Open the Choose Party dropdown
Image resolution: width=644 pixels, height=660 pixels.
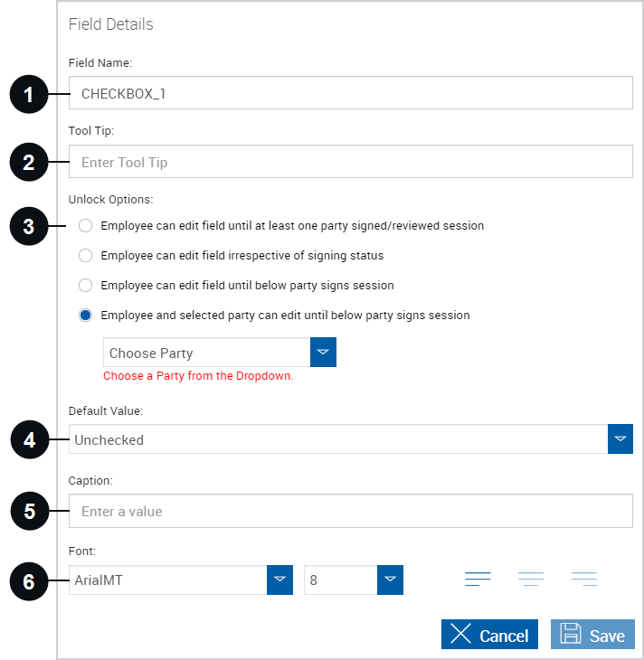[x=323, y=353]
